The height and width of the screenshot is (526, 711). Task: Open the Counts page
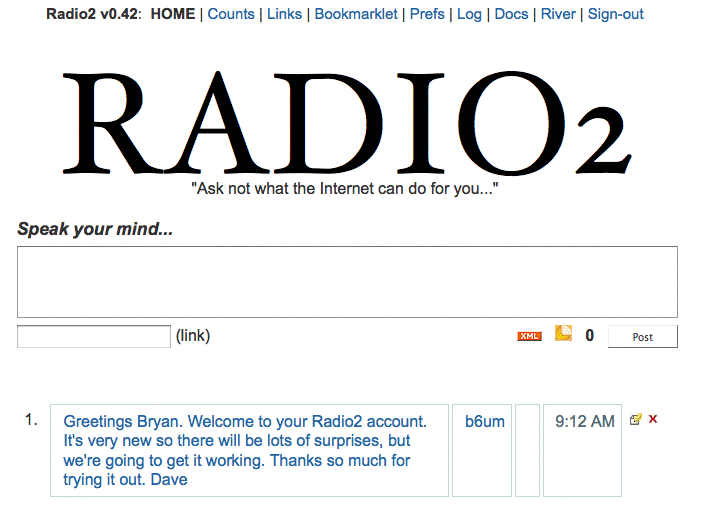pos(231,14)
